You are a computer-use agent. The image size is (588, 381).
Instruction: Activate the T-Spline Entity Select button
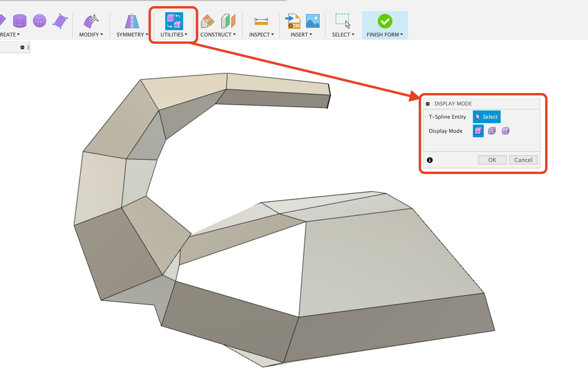(x=487, y=117)
